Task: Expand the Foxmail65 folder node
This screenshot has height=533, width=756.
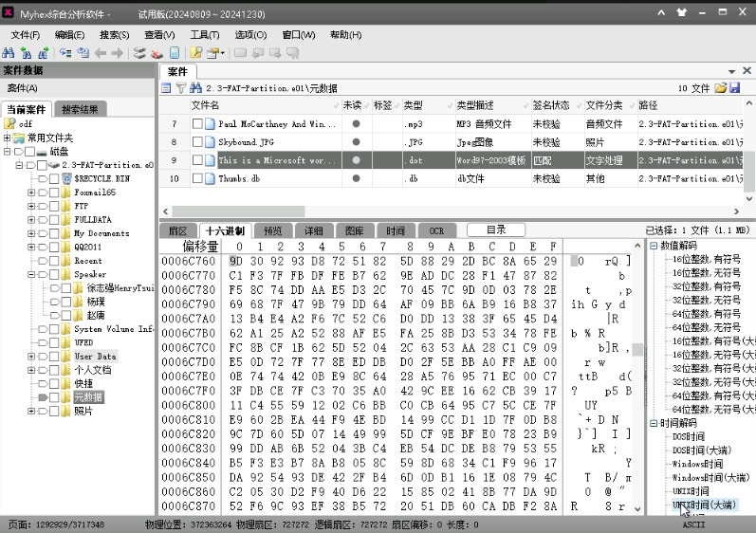Action: (x=31, y=193)
